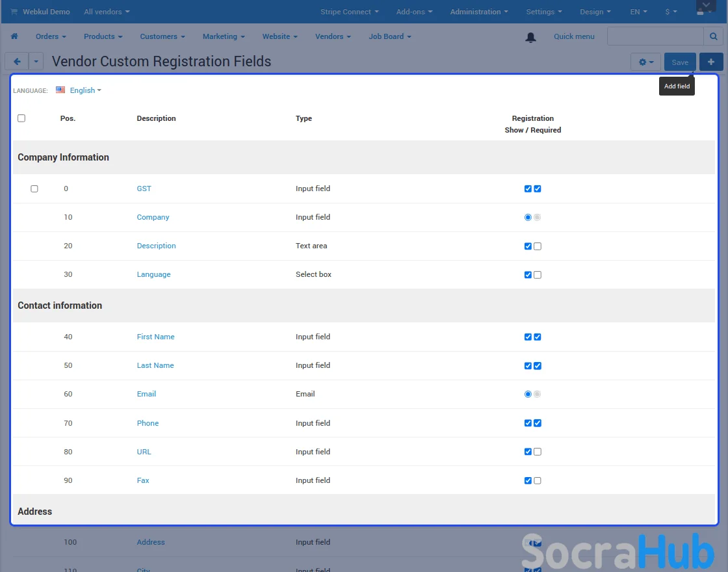This screenshot has height=572, width=728.
Task: Expand the All vendors dropdown
Action: tap(107, 12)
